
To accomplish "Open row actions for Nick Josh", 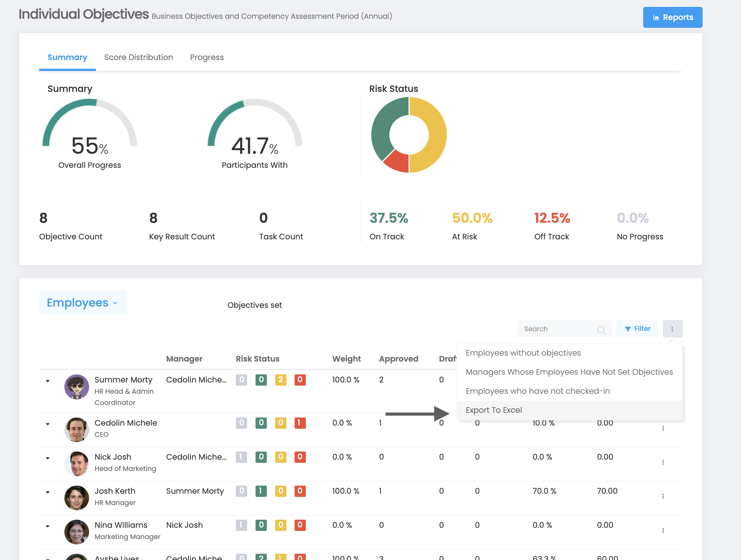I will pos(663,462).
